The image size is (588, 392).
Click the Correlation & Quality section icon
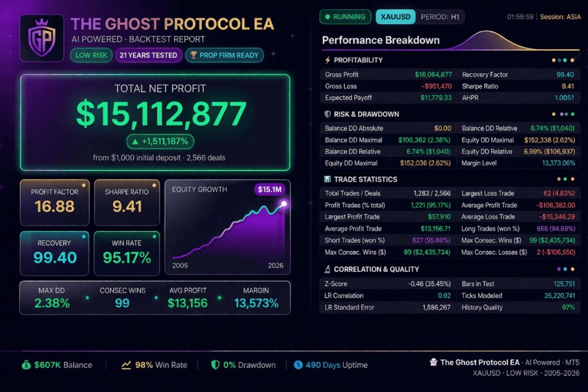(326, 269)
